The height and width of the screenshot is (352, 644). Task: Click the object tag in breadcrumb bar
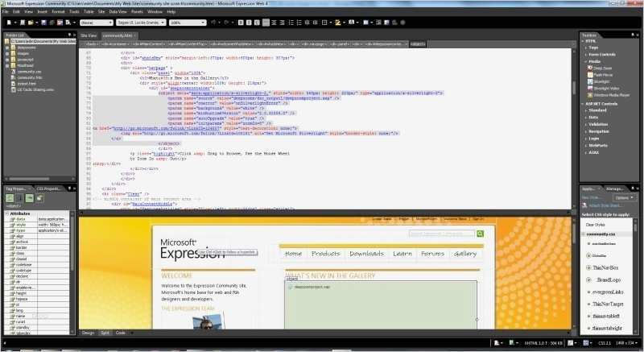click(418, 43)
